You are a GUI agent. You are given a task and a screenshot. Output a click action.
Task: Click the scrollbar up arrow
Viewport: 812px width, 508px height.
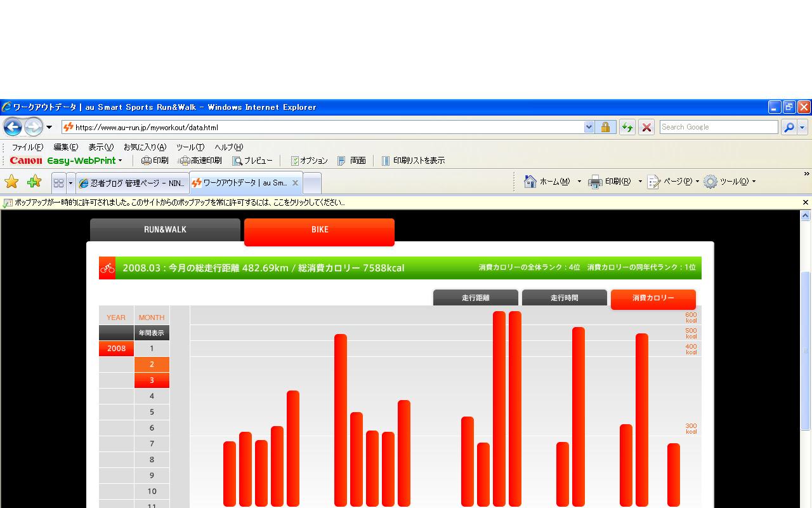point(806,216)
